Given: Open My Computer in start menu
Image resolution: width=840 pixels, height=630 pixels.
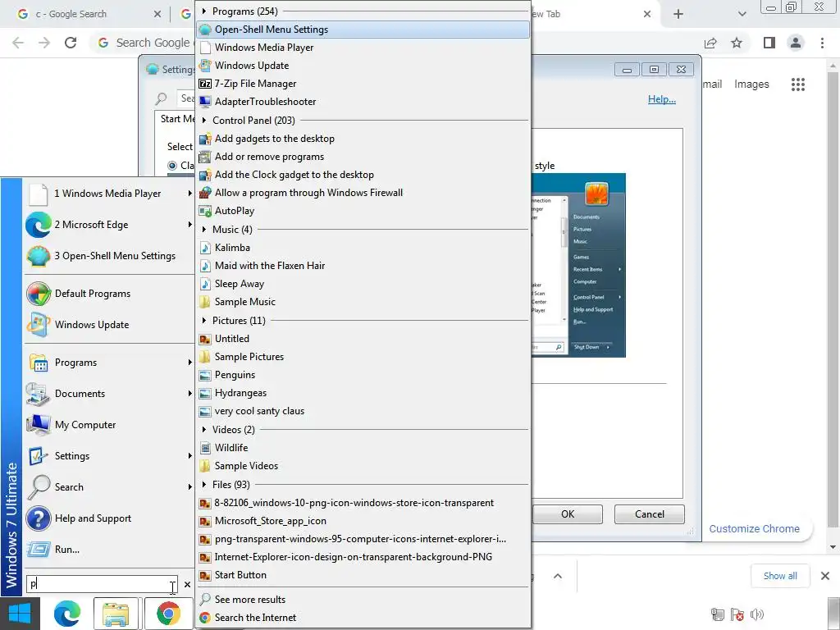Looking at the screenshot, I should (109, 425).
